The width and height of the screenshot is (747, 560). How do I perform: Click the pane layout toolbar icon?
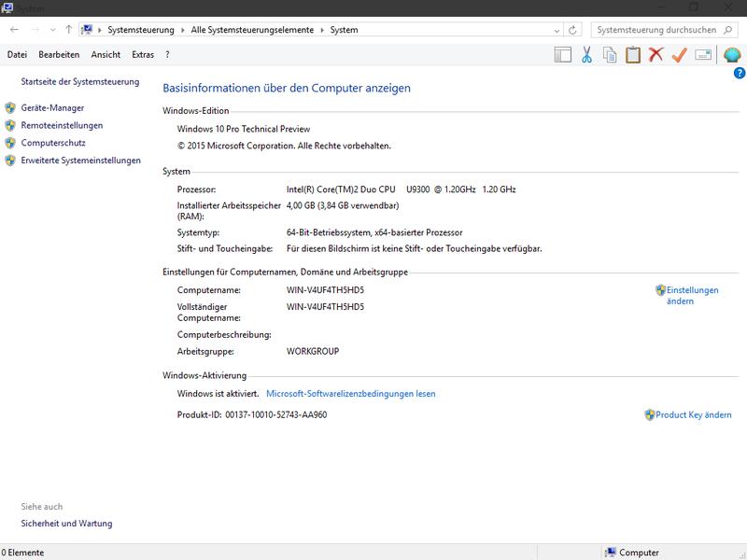point(563,55)
